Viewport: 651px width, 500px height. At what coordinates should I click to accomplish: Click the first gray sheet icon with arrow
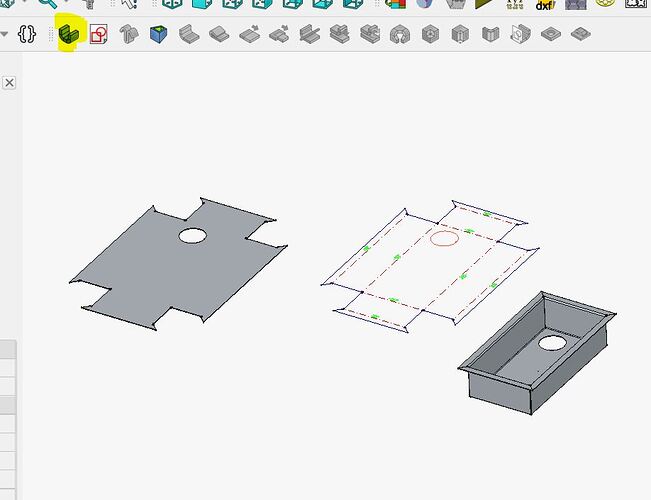250,34
